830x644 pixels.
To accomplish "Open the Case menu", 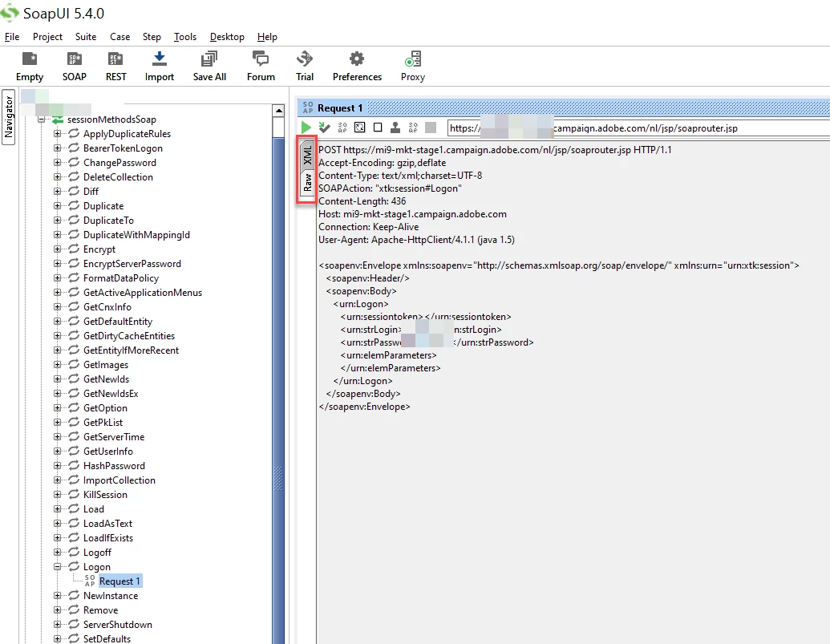I will pos(120,37).
